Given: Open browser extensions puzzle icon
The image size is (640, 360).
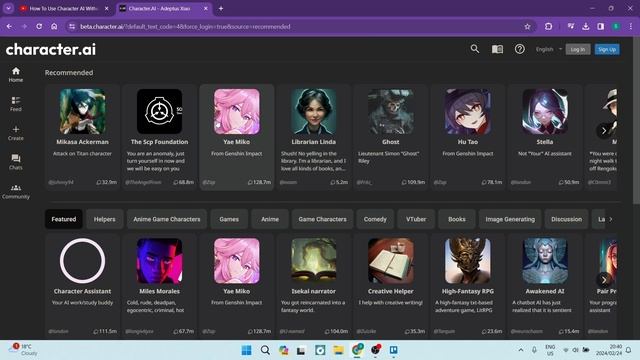Looking at the screenshot, I should [548, 27].
